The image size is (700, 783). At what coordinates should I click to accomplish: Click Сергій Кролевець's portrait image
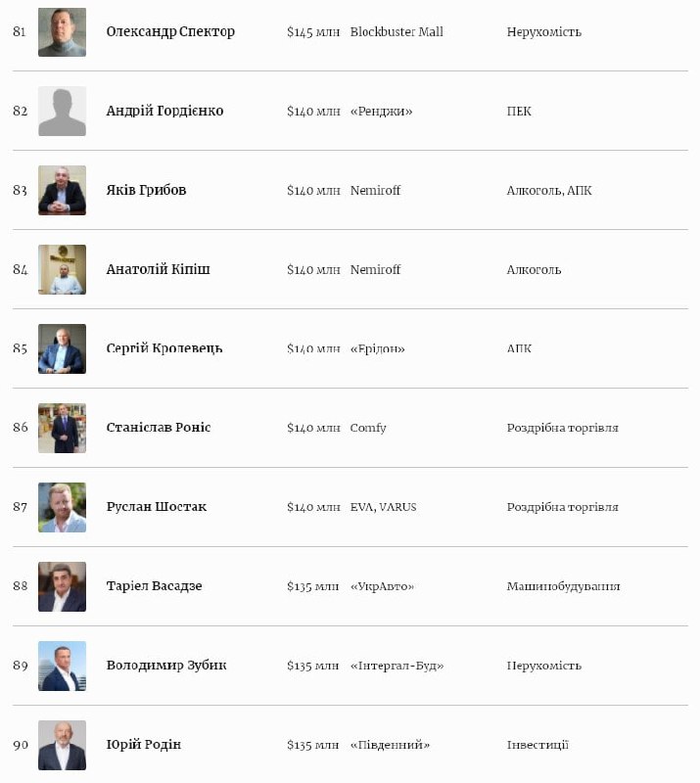62,348
